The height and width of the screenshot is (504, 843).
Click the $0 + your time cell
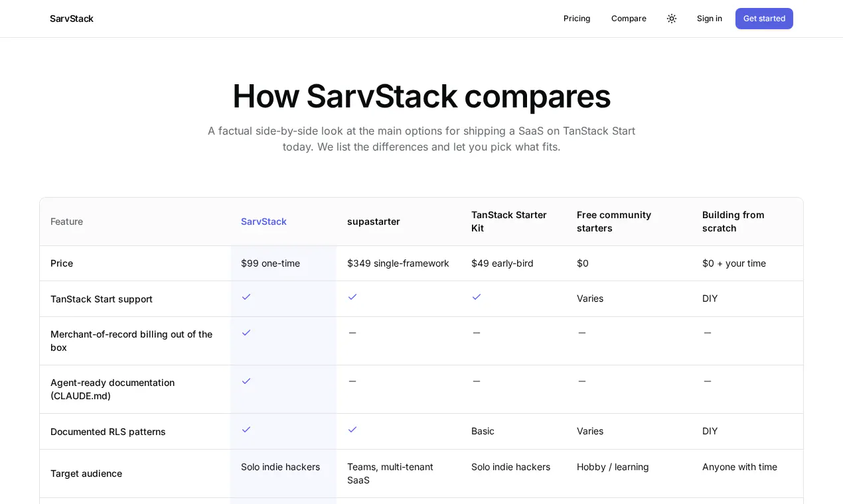tap(734, 263)
